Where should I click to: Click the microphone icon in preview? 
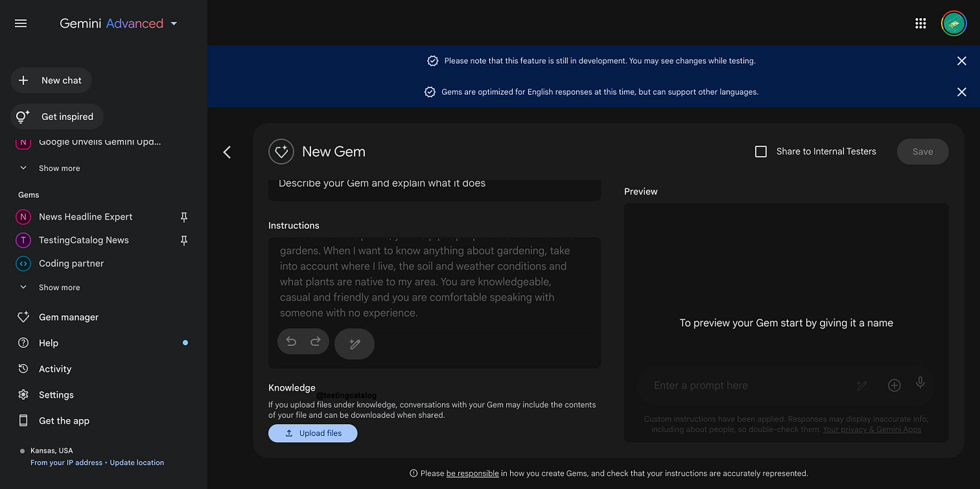point(920,383)
